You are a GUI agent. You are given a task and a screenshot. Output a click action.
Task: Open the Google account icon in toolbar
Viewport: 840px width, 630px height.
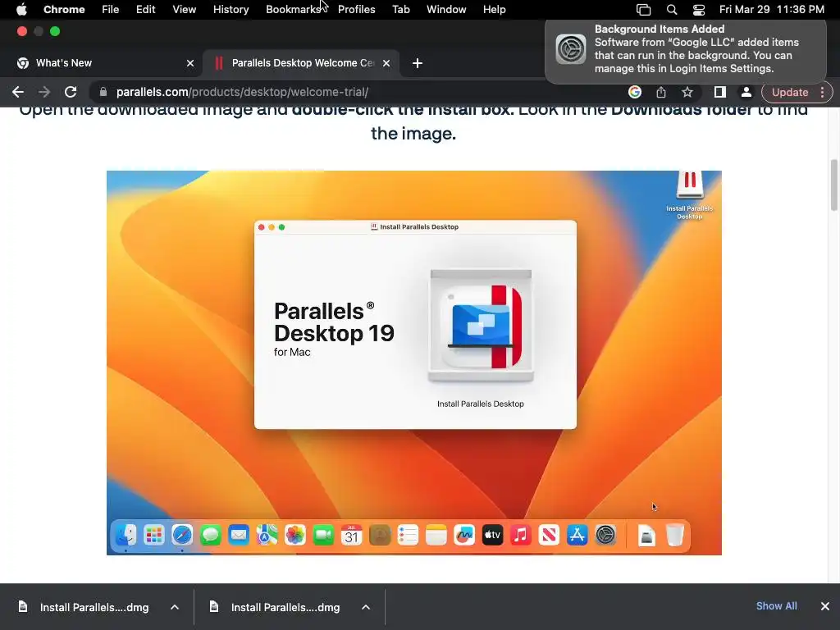click(x=635, y=92)
